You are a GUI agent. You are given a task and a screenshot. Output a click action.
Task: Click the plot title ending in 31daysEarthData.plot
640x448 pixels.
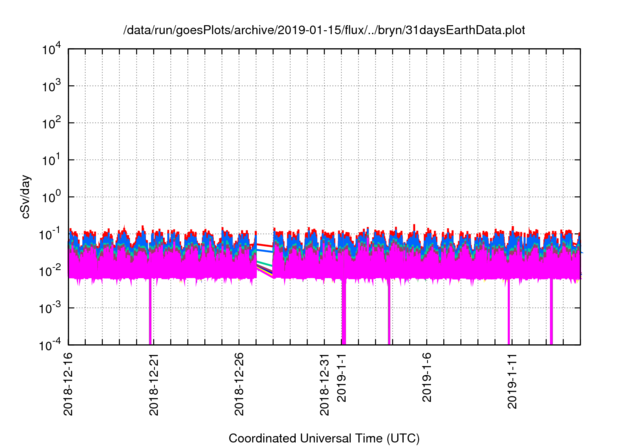(x=324, y=30)
